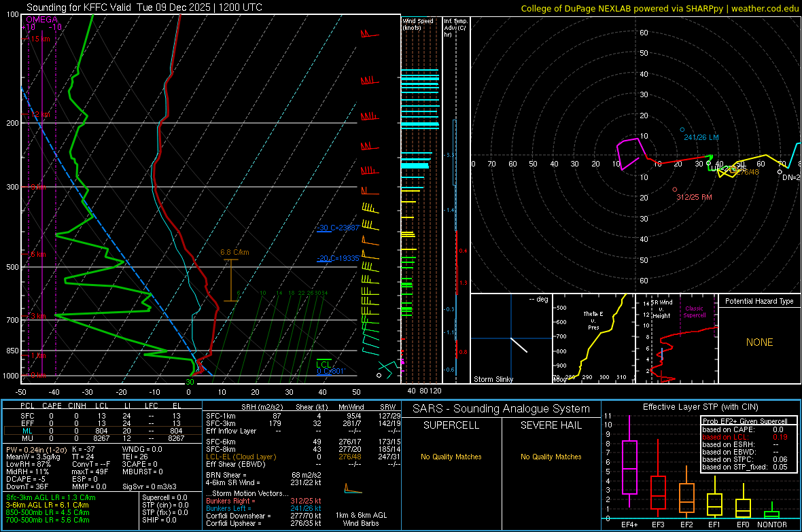Screen dimensions: 802x532
Task: Click the Prob EF2+ Given Supercell heading
Action: pyautogui.click(x=745, y=421)
